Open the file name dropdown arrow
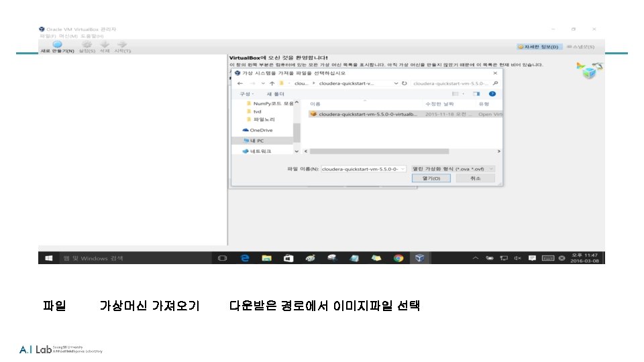The height and width of the screenshot is (362, 644). [x=403, y=169]
